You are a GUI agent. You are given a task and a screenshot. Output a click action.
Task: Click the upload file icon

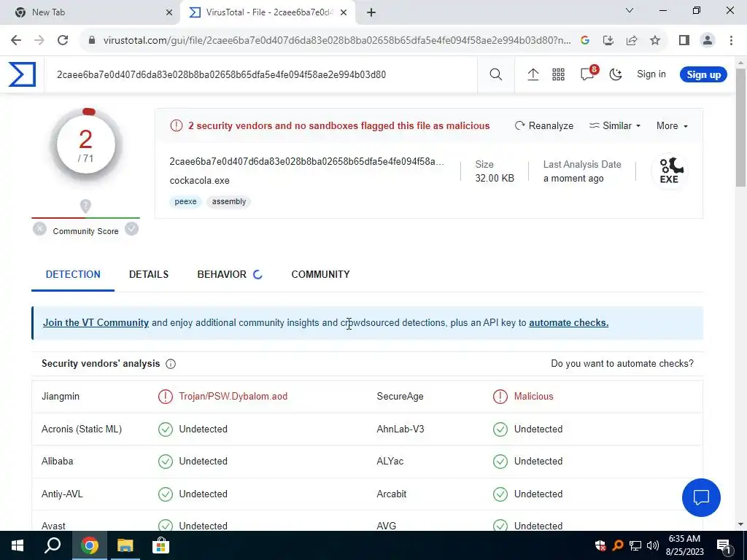point(533,74)
